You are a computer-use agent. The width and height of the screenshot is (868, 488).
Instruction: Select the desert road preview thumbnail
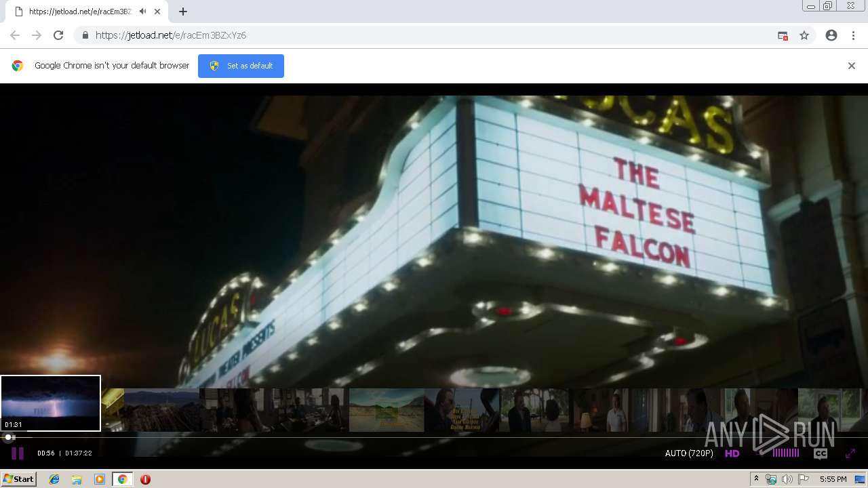(387, 409)
